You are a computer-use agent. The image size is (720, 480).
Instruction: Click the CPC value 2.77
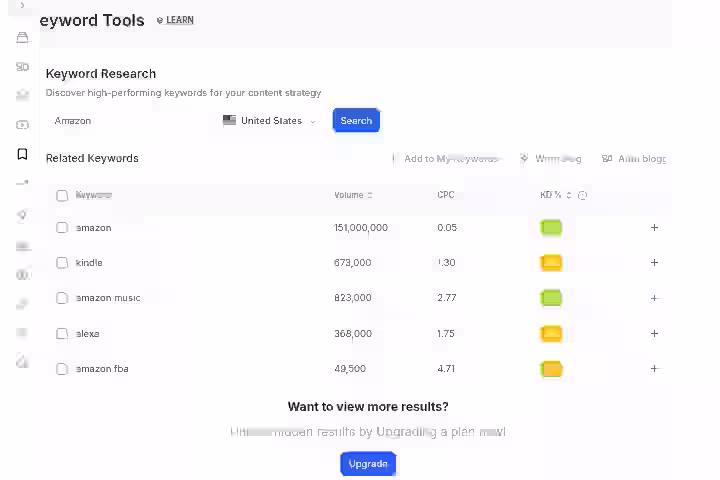tap(447, 298)
